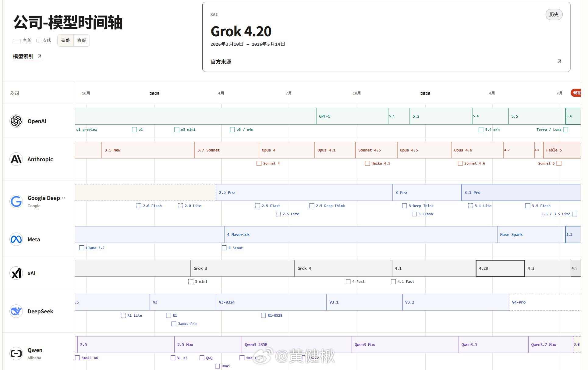This screenshot has height=370, width=588.
Task: Select the o3 mini branch marker
Action: (x=177, y=130)
